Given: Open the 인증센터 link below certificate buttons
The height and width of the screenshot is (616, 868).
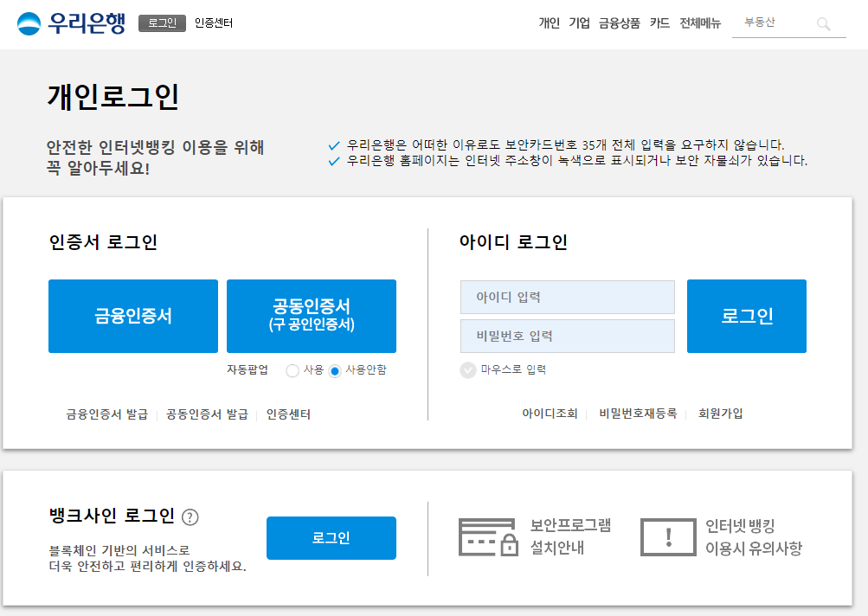Looking at the screenshot, I should tap(288, 414).
